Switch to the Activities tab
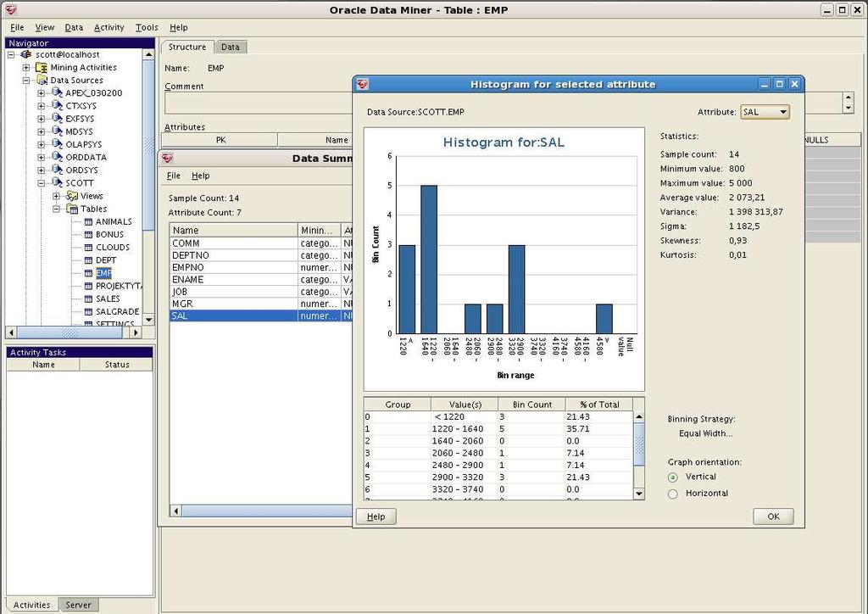Viewport: 868px width, 614px height. tap(31, 605)
